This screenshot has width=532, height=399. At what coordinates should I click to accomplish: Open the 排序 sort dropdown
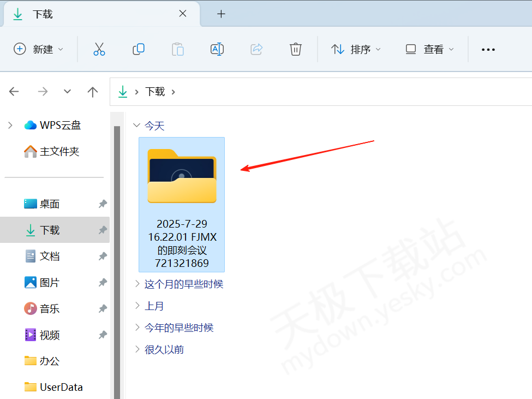356,49
